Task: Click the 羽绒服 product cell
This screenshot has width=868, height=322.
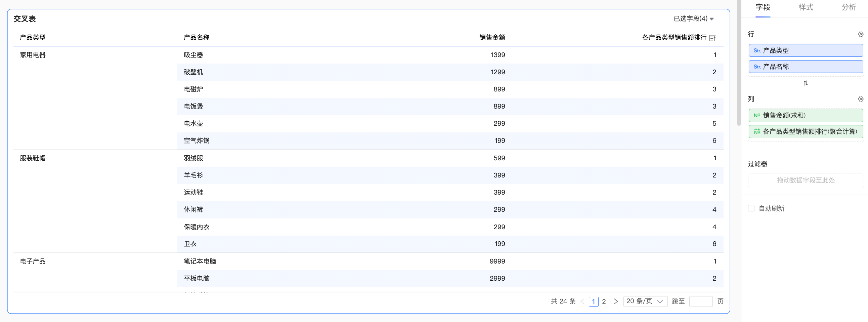Action: (193, 158)
